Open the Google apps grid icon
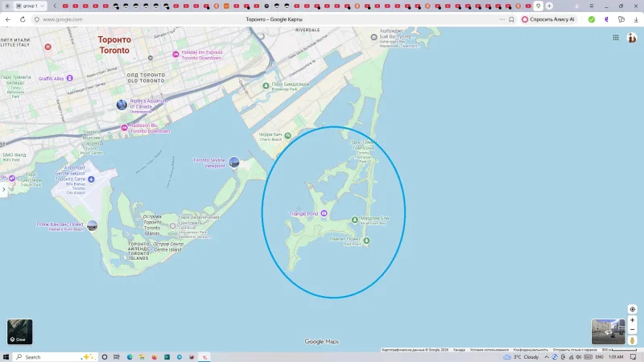The image size is (644, 362). (616, 38)
